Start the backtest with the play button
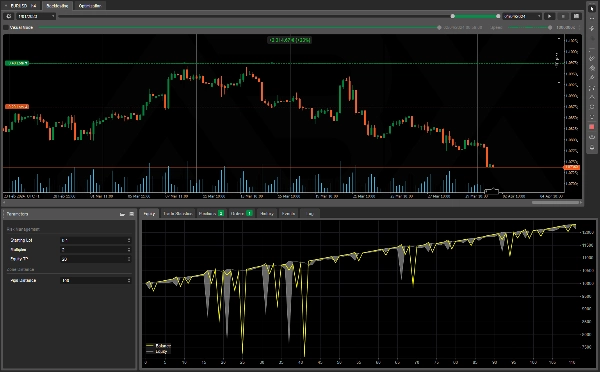This screenshot has height=372, width=600. coord(549,16)
